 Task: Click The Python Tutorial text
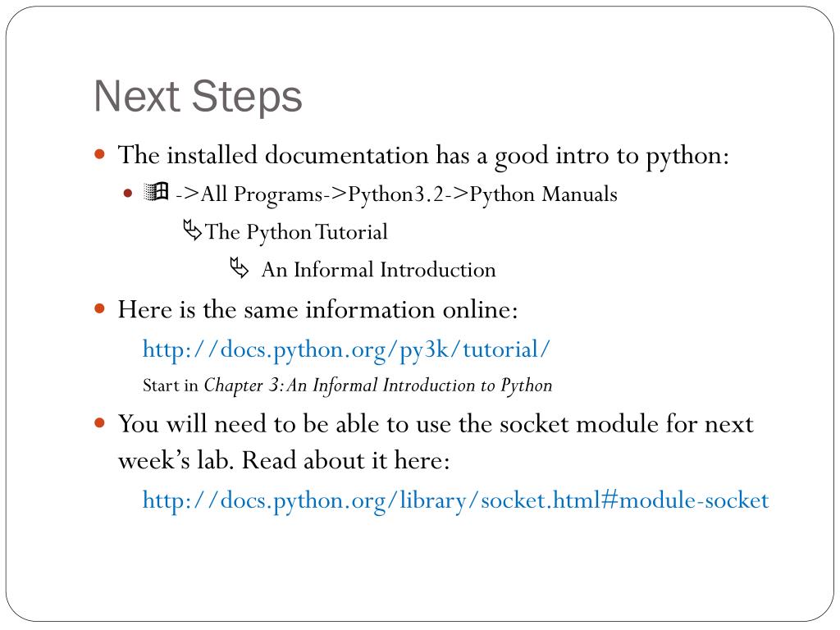(x=296, y=232)
